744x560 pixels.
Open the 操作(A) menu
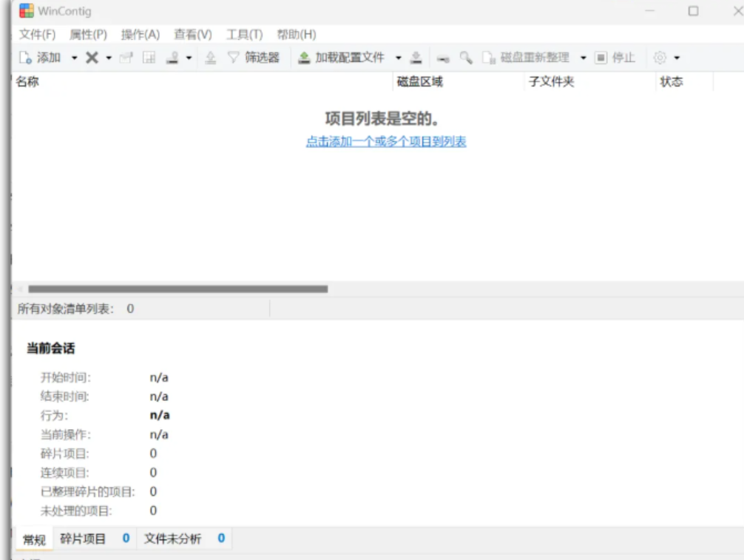140,34
